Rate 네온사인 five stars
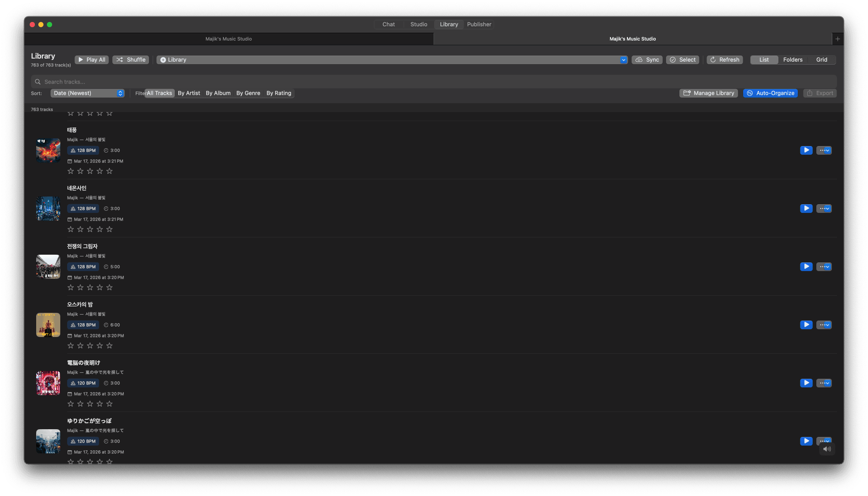 tap(109, 229)
